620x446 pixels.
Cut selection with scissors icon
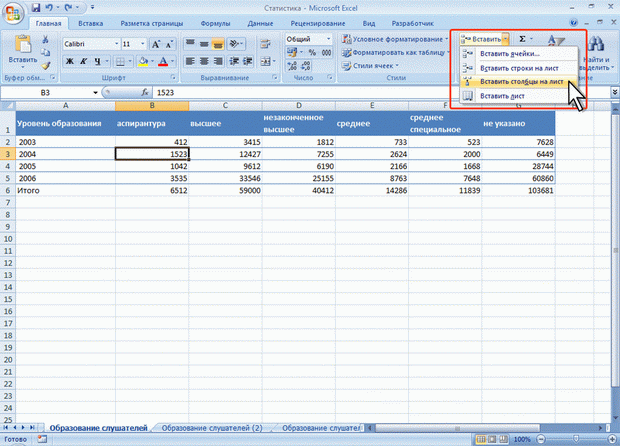[x=45, y=39]
